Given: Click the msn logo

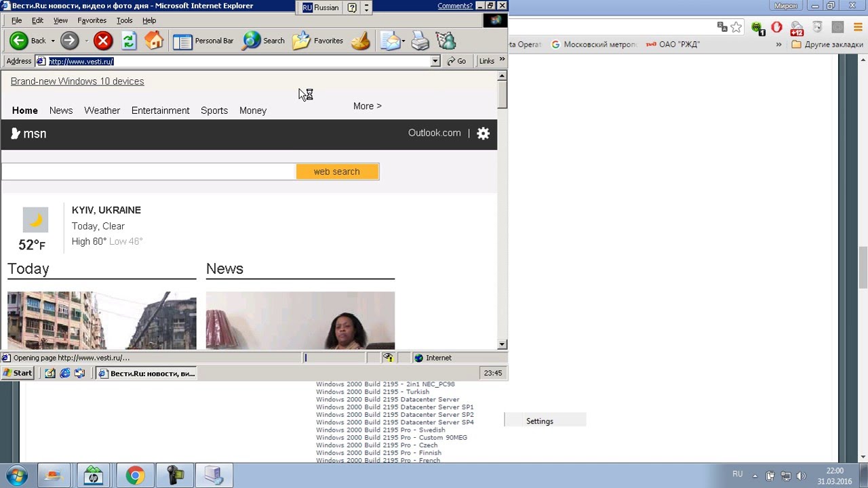Looking at the screenshot, I should pyautogui.click(x=29, y=134).
